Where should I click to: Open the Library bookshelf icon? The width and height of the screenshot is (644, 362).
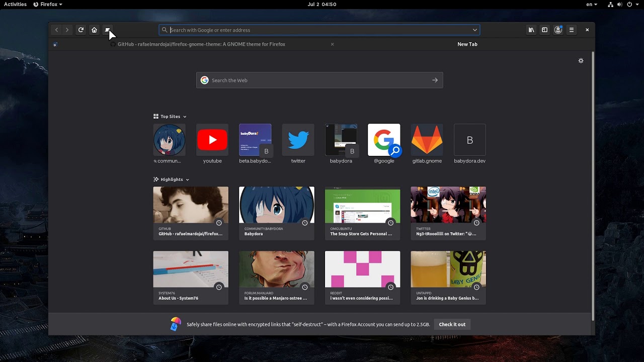point(531,30)
